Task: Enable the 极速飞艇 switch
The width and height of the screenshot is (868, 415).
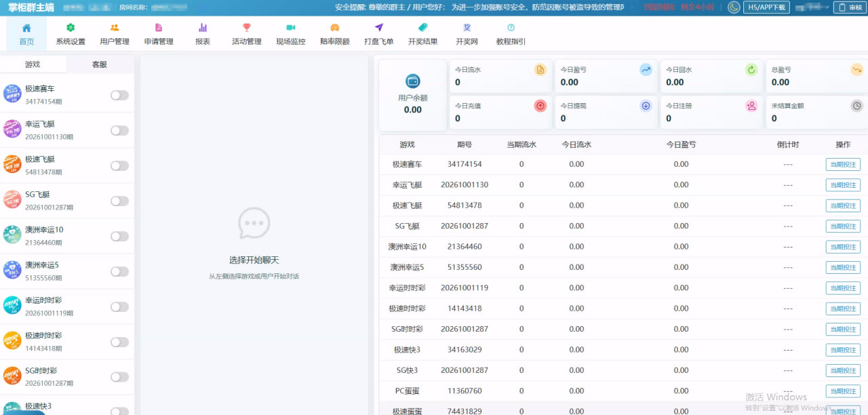Action: click(119, 166)
